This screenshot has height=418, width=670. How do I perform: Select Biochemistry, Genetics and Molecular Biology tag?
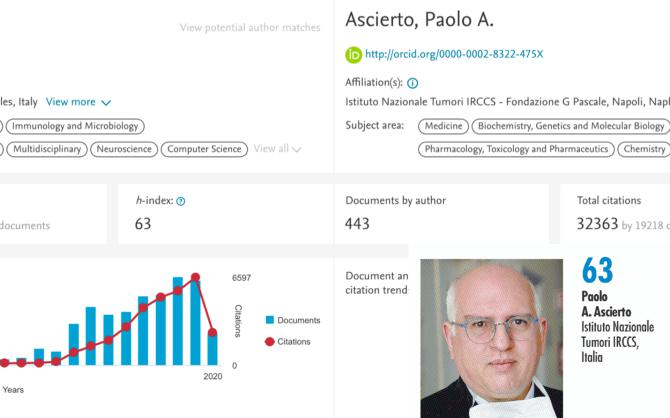pyautogui.click(x=571, y=126)
